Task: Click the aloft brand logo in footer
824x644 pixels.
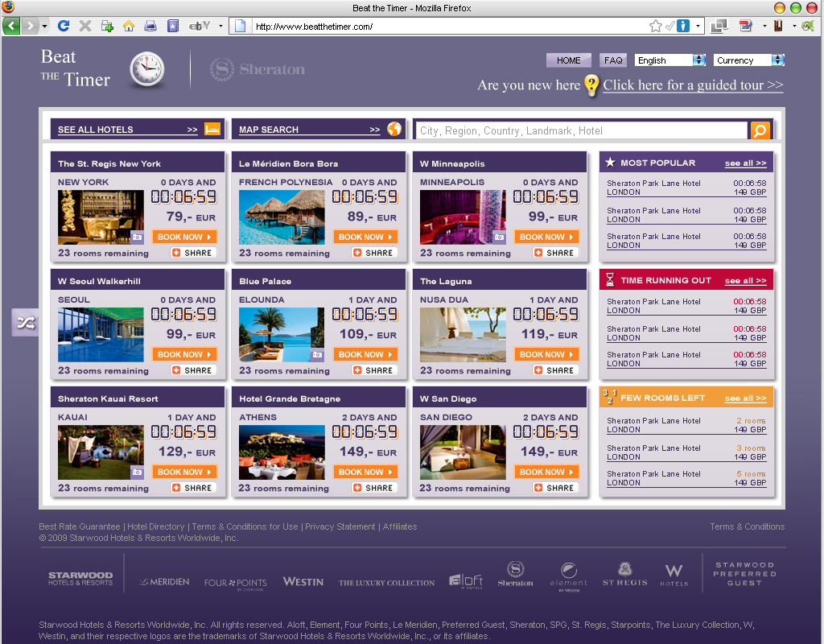Action: click(x=466, y=580)
